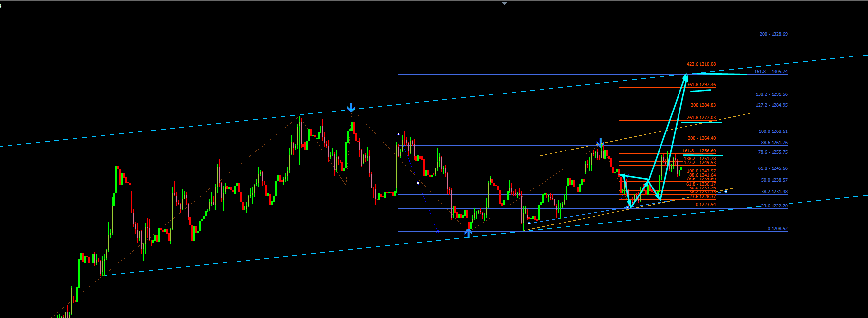This screenshot has height=318, width=868.
Task: Click the 423.6 1310.08 orange level label
Action: (701, 64)
